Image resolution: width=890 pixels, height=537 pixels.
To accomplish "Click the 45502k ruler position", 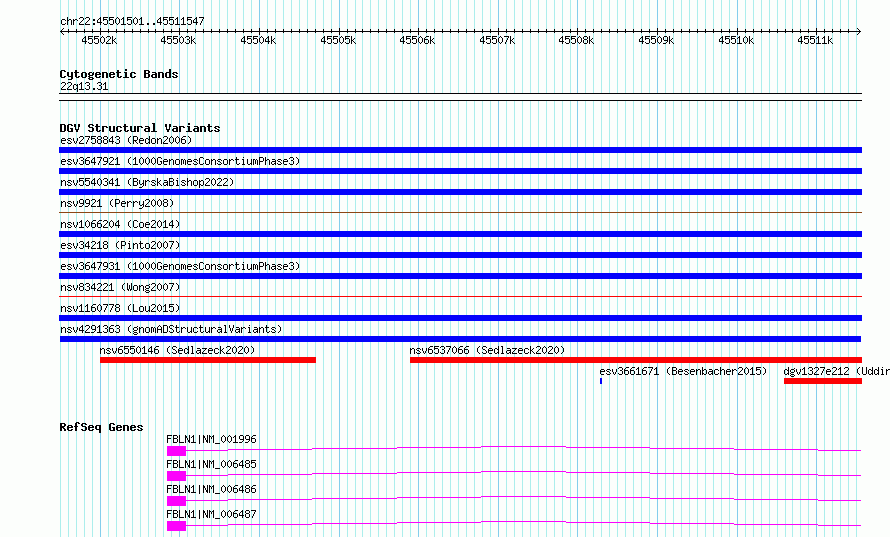I will (99, 40).
